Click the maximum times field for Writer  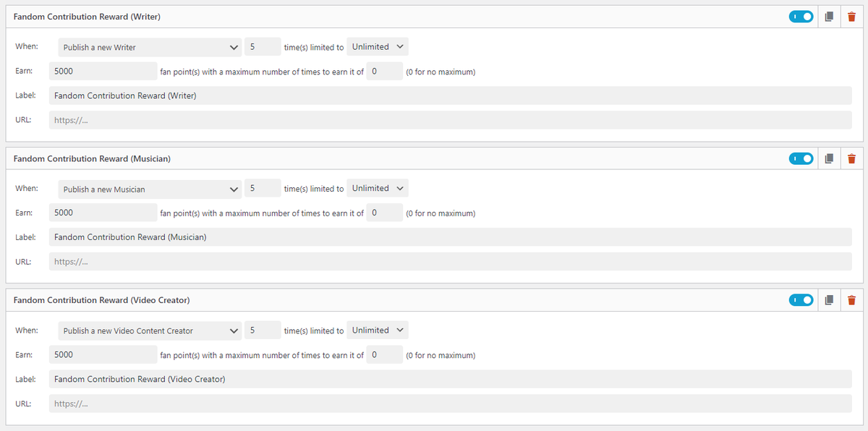tap(385, 71)
